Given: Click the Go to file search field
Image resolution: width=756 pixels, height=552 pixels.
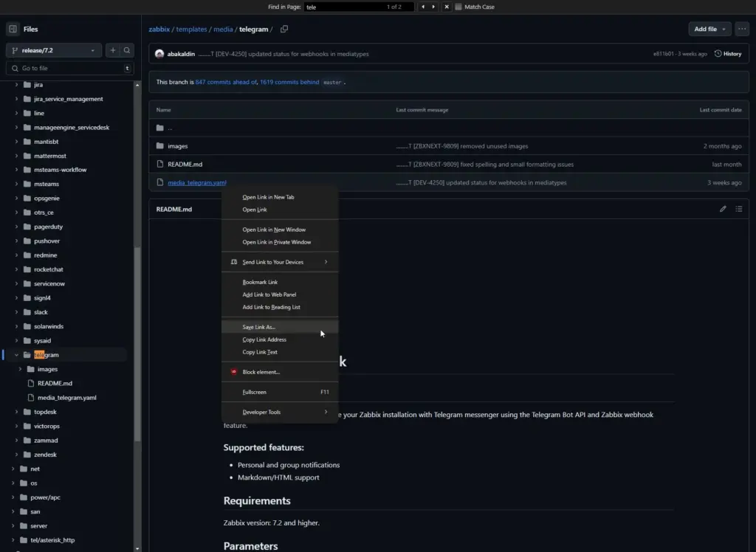Looking at the screenshot, I should click(x=70, y=69).
